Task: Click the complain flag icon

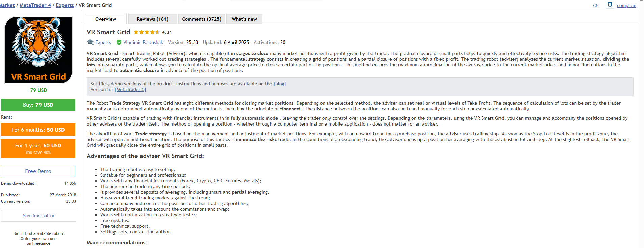Action: click(x=610, y=5)
